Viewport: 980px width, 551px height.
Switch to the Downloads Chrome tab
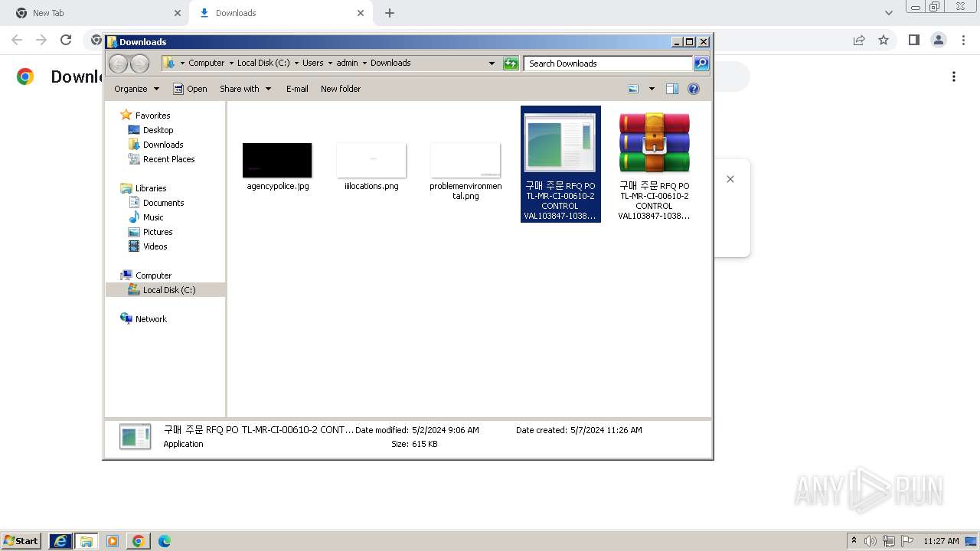pos(280,13)
